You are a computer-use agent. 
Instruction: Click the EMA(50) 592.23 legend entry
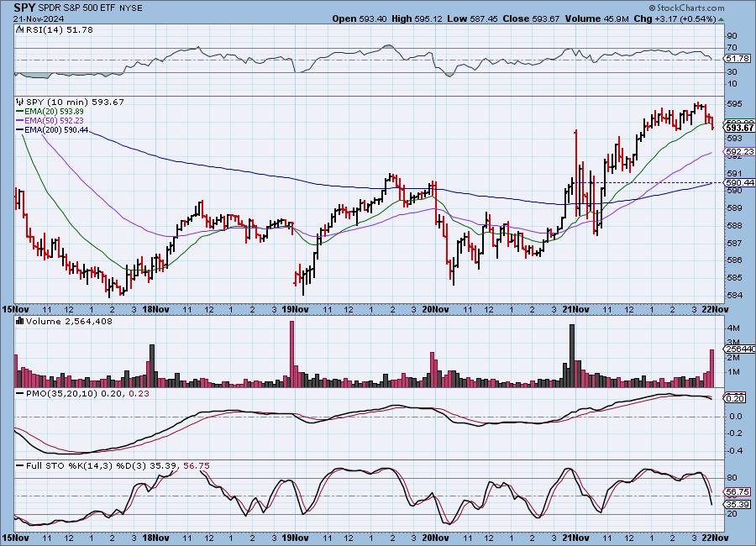click(x=54, y=121)
